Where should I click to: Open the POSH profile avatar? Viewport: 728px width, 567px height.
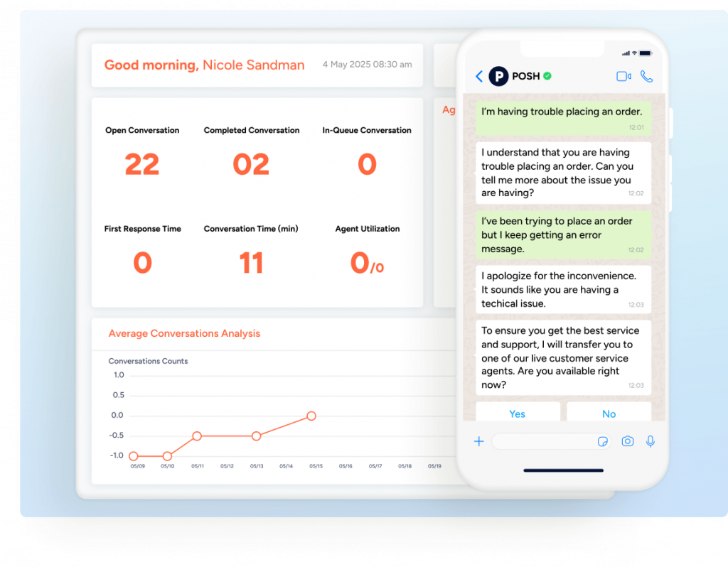(498, 76)
